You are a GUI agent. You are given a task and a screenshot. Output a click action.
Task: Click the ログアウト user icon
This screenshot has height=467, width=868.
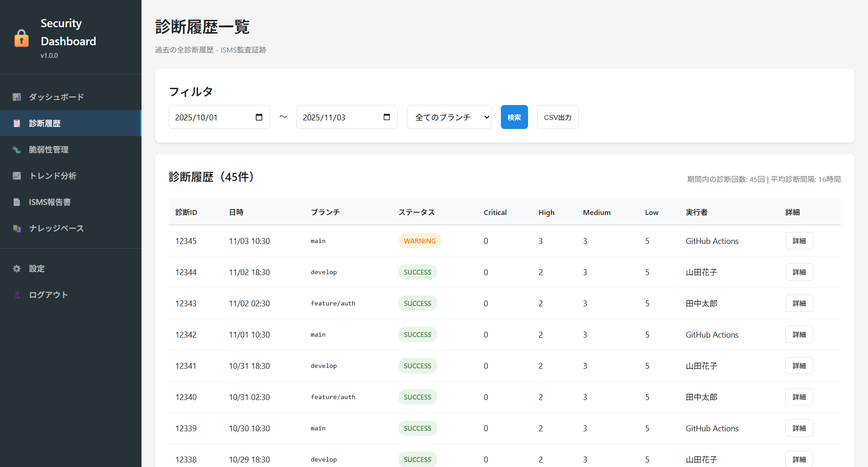[x=17, y=295]
